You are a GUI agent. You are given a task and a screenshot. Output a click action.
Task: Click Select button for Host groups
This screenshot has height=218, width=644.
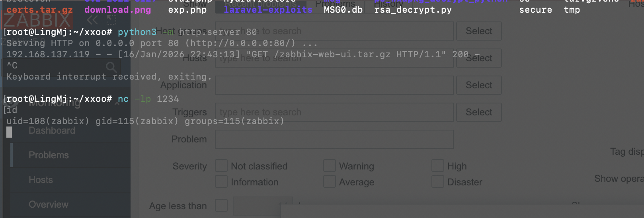click(479, 31)
